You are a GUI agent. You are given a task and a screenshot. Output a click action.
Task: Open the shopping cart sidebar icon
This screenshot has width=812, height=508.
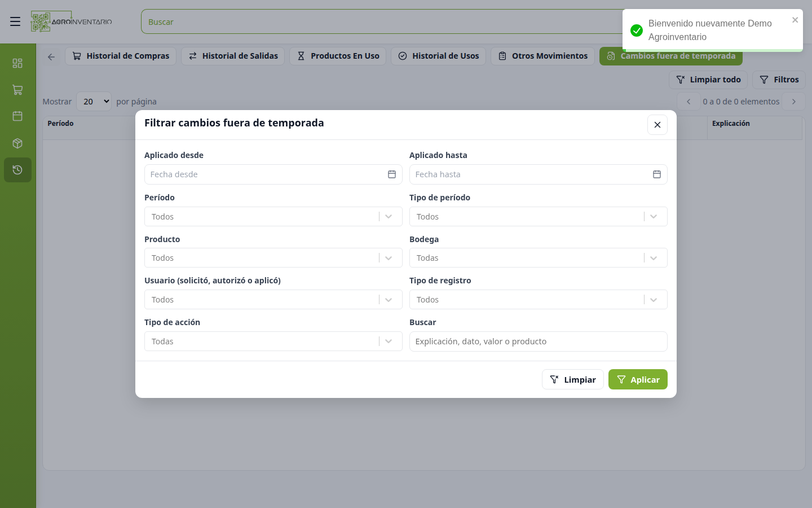[x=17, y=90]
